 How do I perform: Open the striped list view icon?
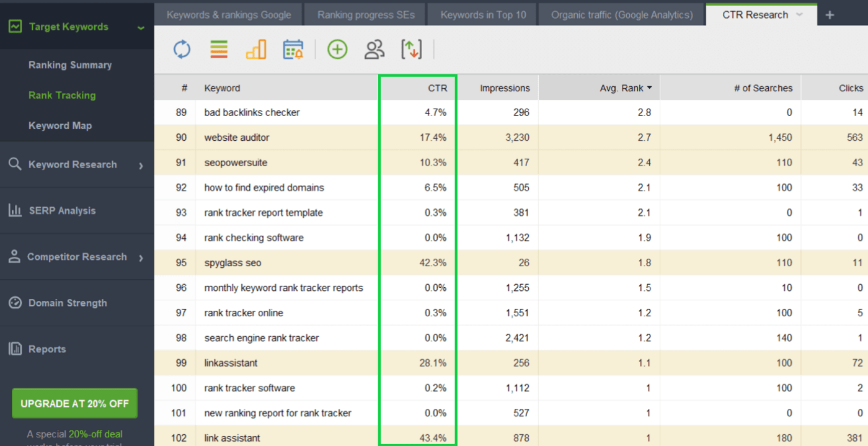tap(219, 49)
